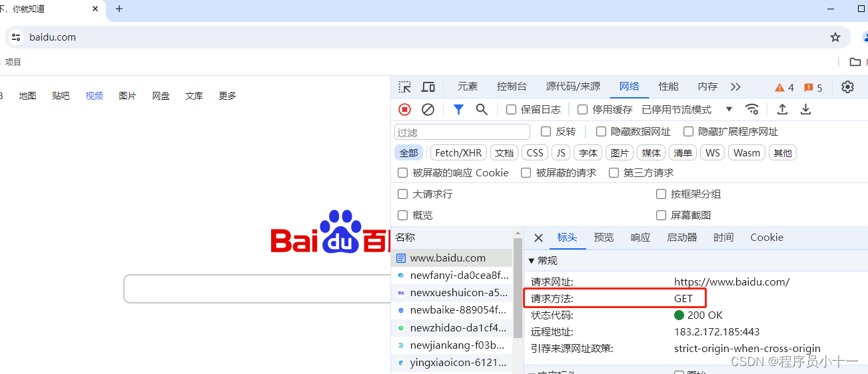This screenshot has width=868, height=374.
Task: Select the www.baidu.com request row
Action: (x=452, y=258)
